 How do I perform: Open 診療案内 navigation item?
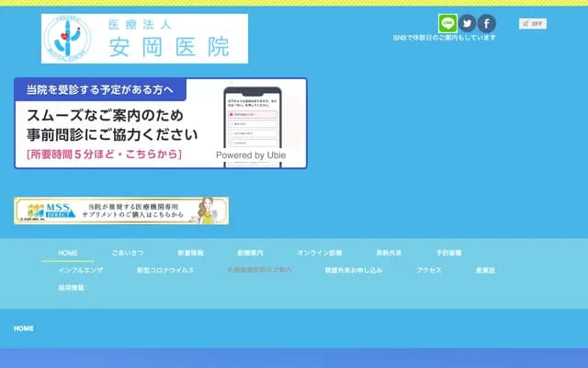250,252
